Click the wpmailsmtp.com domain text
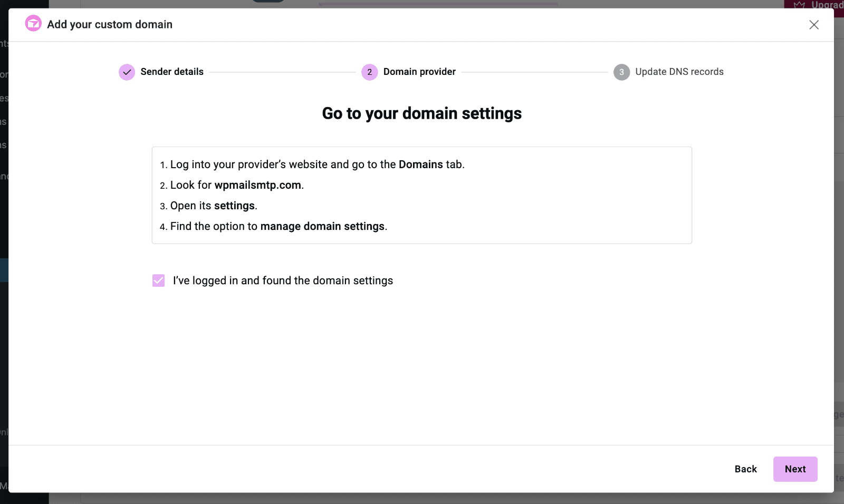The width and height of the screenshot is (844, 504). click(258, 185)
